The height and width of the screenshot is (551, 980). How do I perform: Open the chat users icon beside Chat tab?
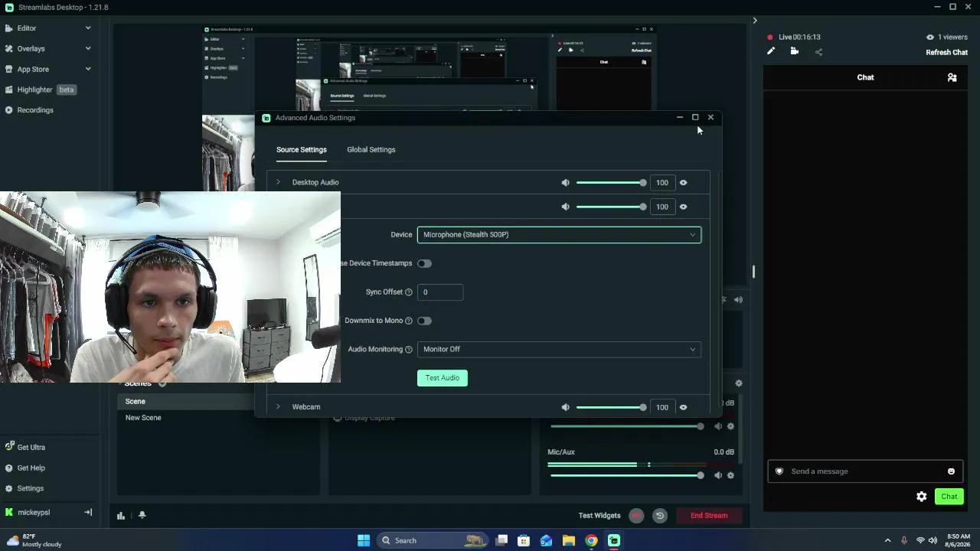(952, 77)
